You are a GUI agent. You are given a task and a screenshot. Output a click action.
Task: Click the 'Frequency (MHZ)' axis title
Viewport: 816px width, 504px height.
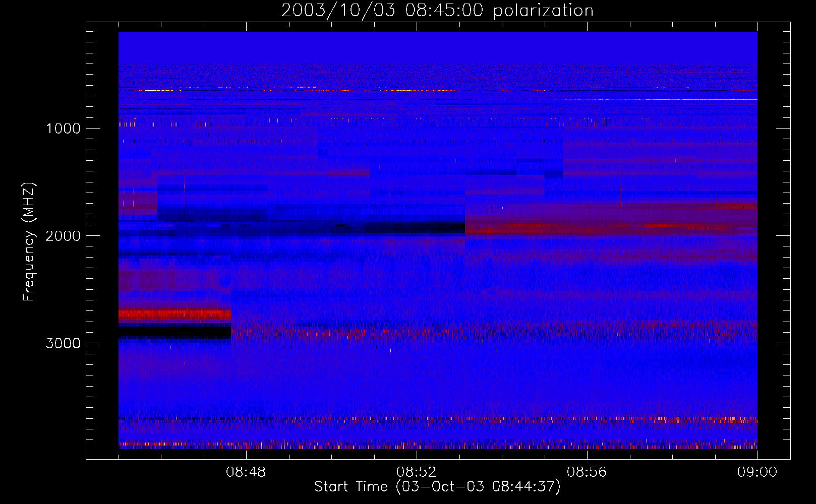click(x=29, y=242)
